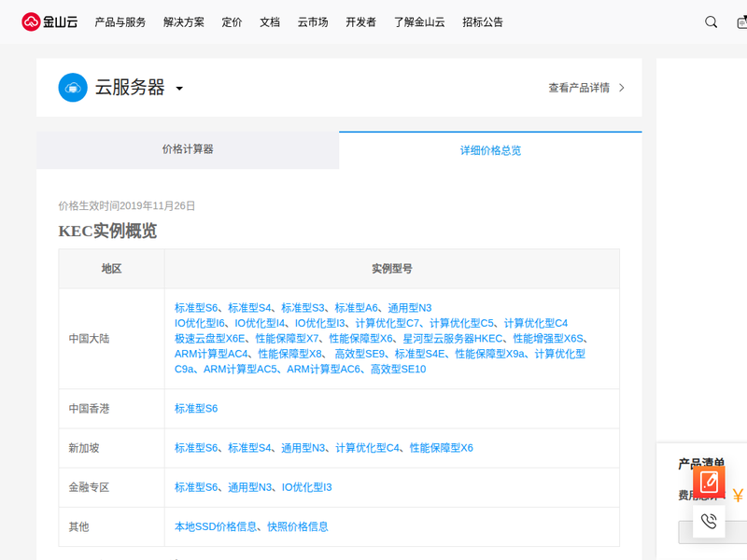Image resolution: width=747 pixels, height=560 pixels.
Task: Expand the 云服务器 product dropdown arrow
Action: click(179, 89)
